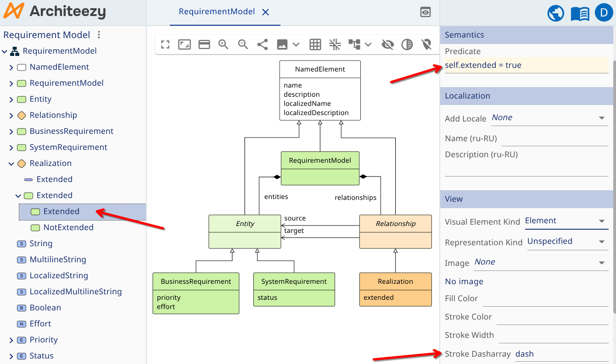Click the zoom out magnifier icon
Screen dimensions: 616x364
click(x=243, y=44)
